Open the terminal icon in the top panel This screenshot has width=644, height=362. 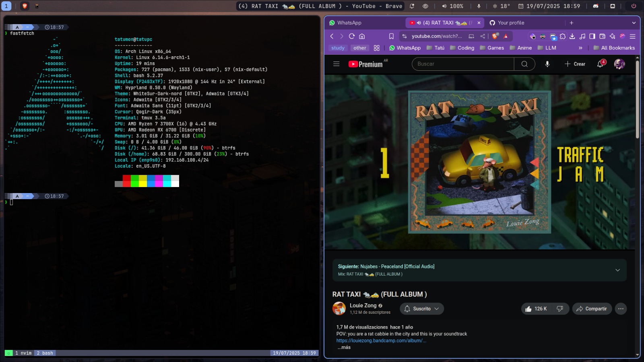[37, 6]
